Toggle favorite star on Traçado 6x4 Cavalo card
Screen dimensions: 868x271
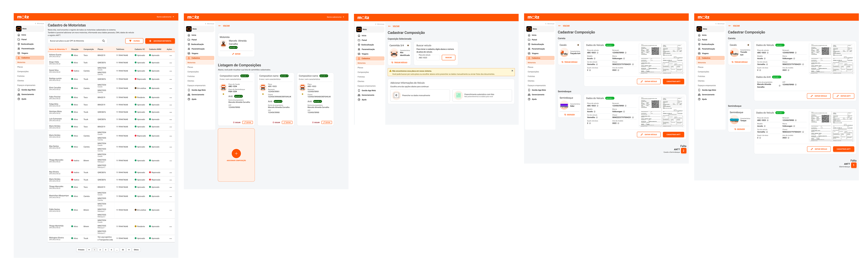(578, 45)
